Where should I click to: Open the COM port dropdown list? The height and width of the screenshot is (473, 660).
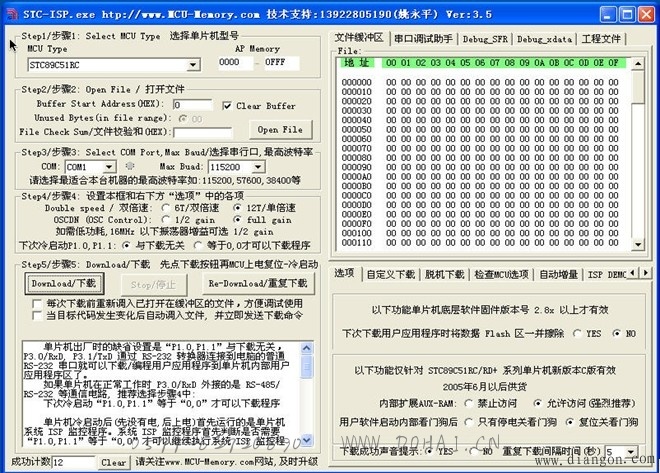click(109, 167)
